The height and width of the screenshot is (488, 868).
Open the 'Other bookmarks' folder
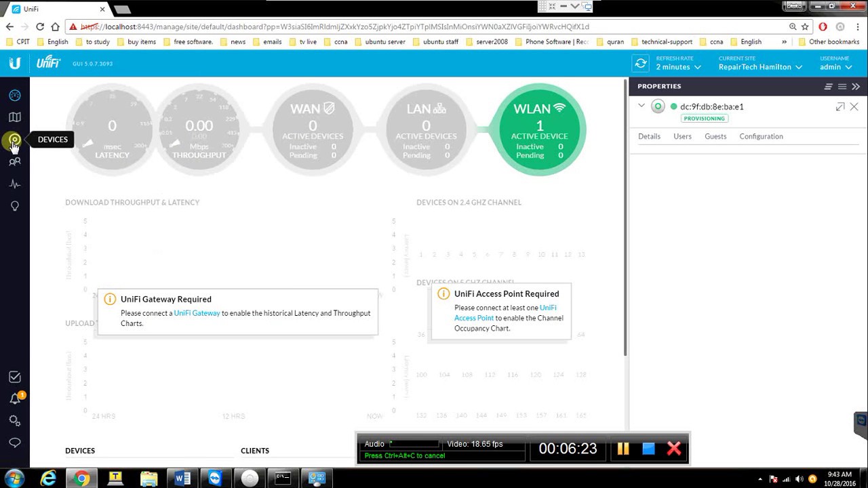pyautogui.click(x=828, y=41)
